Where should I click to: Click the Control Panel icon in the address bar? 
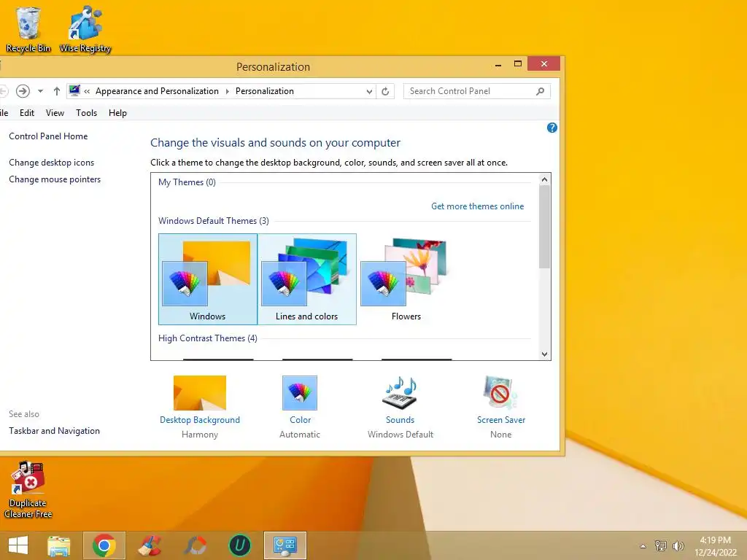(74, 90)
